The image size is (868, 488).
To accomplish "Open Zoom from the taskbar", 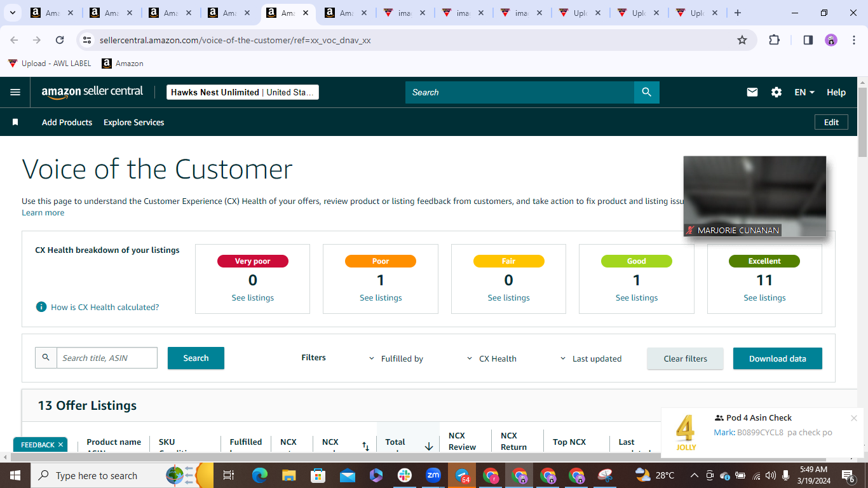I will [x=433, y=475].
